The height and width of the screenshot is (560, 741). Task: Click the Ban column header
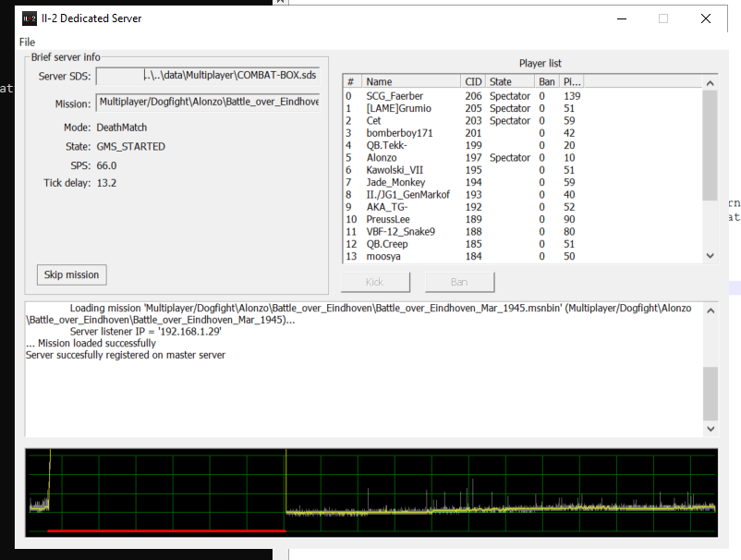pyautogui.click(x=547, y=82)
